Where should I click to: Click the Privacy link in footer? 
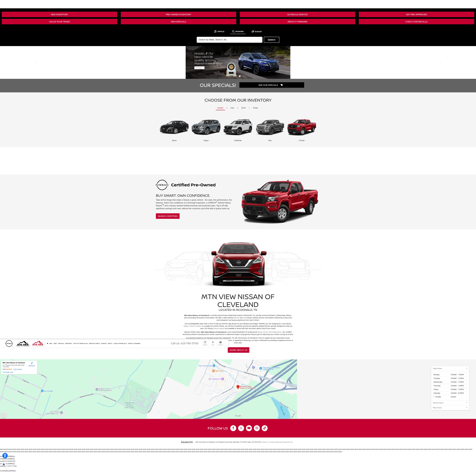(273, 442)
